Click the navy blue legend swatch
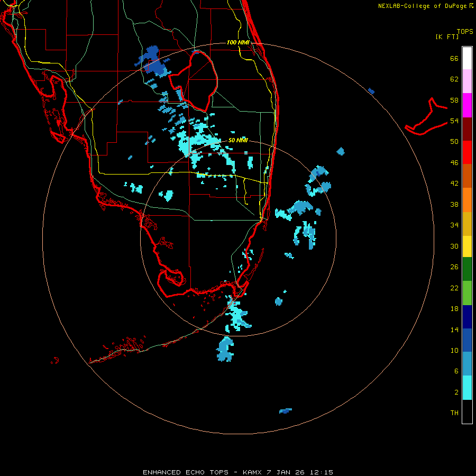476x476 pixels. (x=467, y=317)
